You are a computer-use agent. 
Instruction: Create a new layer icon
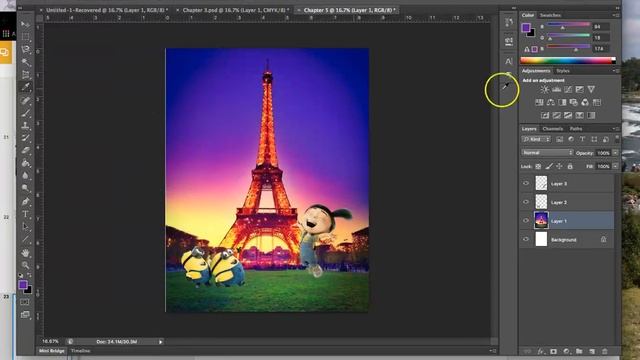pyautogui.click(x=592, y=351)
